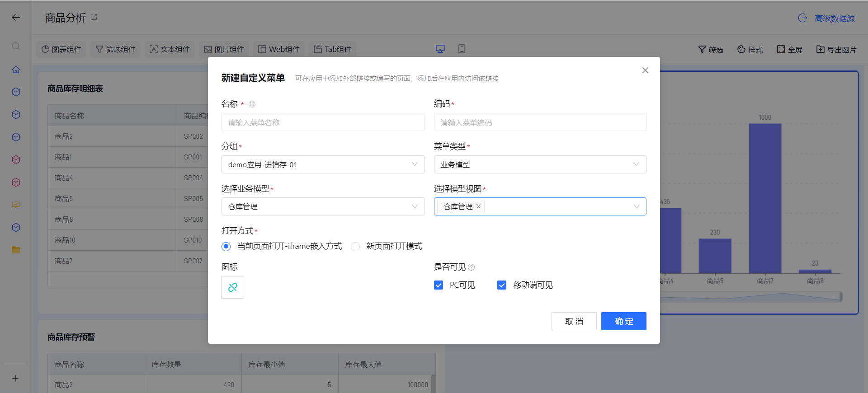Open the 菜单类型 dropdown
The image size is (868, 393).
(x=540, y=164)
